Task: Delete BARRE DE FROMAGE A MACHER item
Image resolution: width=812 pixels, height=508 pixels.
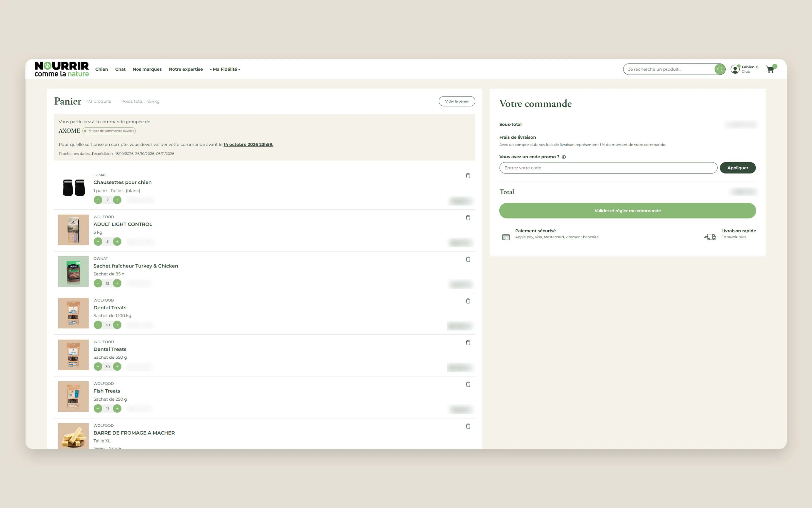Action: (x=468, y=426)
